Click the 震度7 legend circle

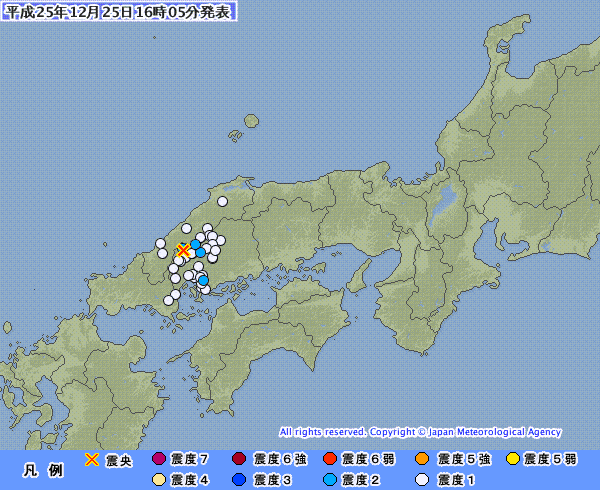coord(159,459)
